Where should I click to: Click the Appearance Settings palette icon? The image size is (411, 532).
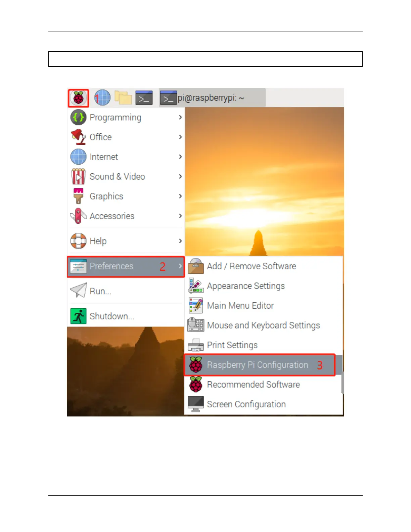pyautogui.click(x=196, y=286)
